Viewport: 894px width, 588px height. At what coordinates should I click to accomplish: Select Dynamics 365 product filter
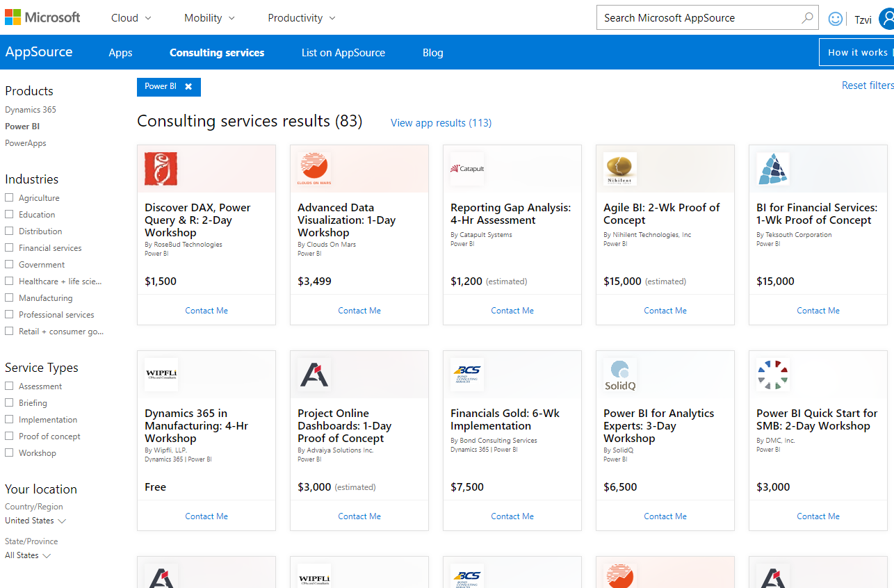(31, 110)
